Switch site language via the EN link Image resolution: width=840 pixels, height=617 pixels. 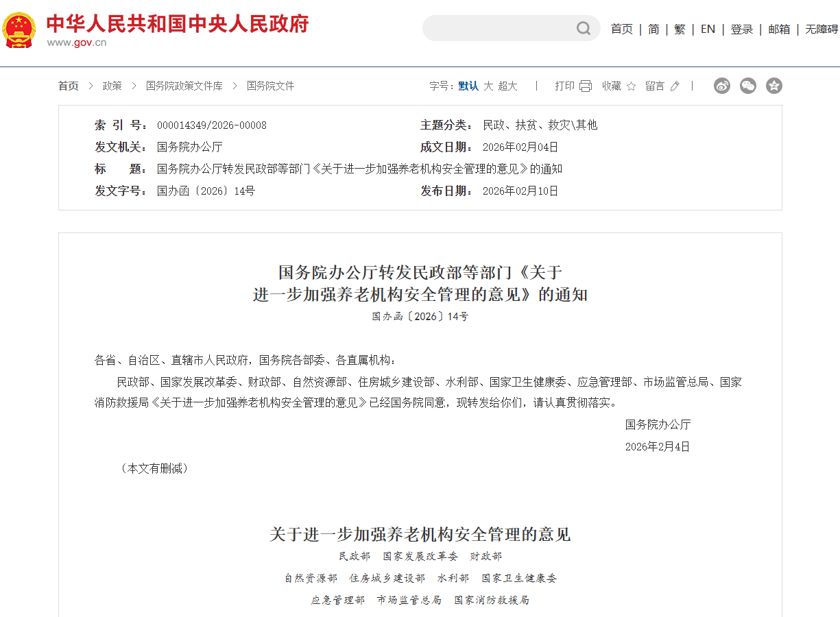708,29
